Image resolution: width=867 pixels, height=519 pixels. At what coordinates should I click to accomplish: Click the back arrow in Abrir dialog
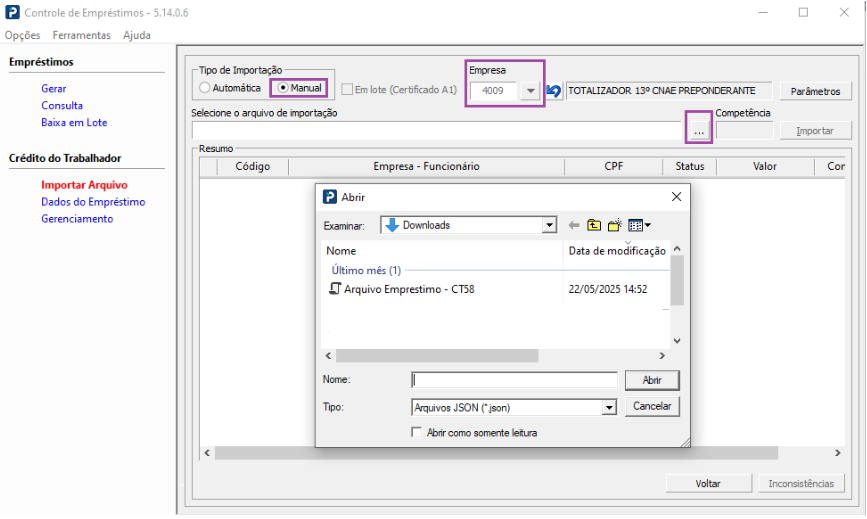tap(574, 226)
